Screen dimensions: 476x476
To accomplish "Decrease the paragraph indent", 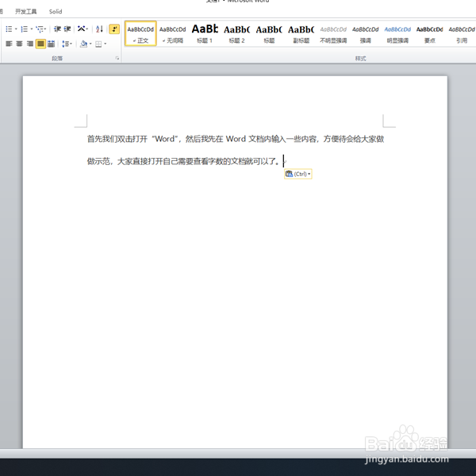I will click(x=57, y=29).
